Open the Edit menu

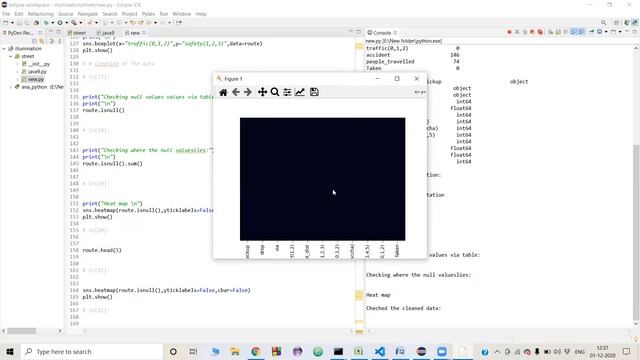19,14
